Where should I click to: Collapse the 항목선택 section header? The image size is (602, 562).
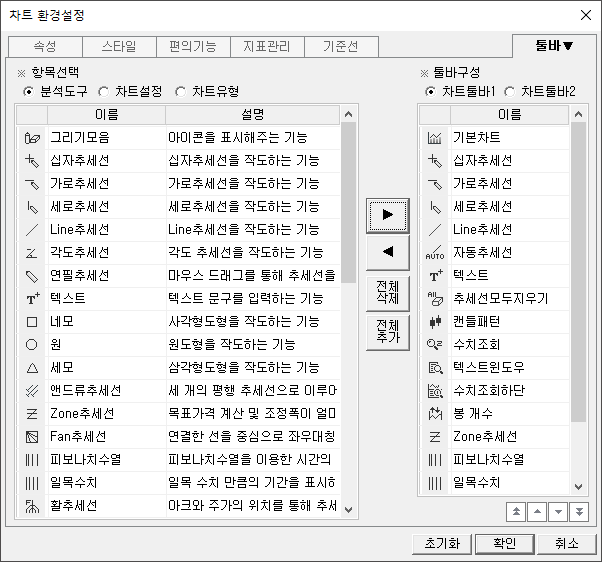(x=22, y=73)
